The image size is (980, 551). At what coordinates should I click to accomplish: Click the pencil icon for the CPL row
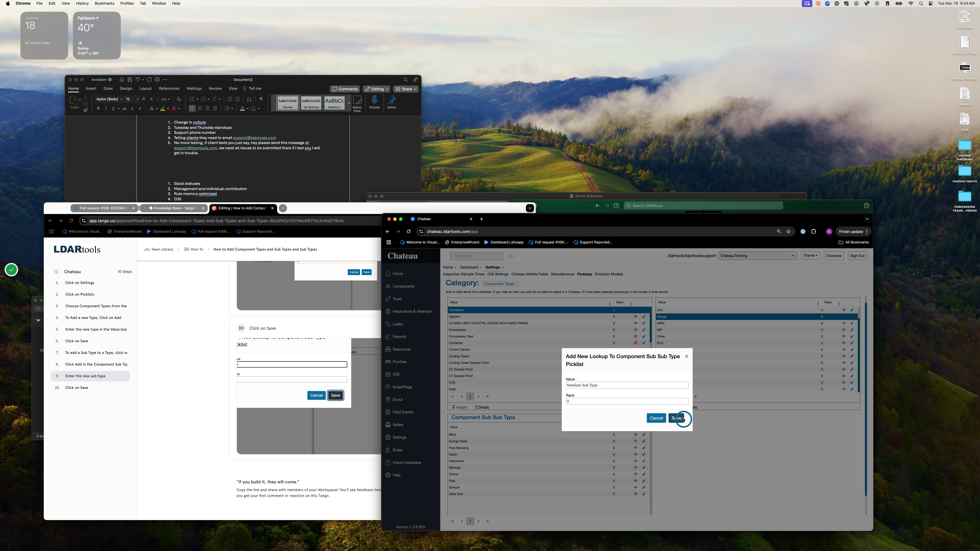pyautogui.click(x=852, y=310)
